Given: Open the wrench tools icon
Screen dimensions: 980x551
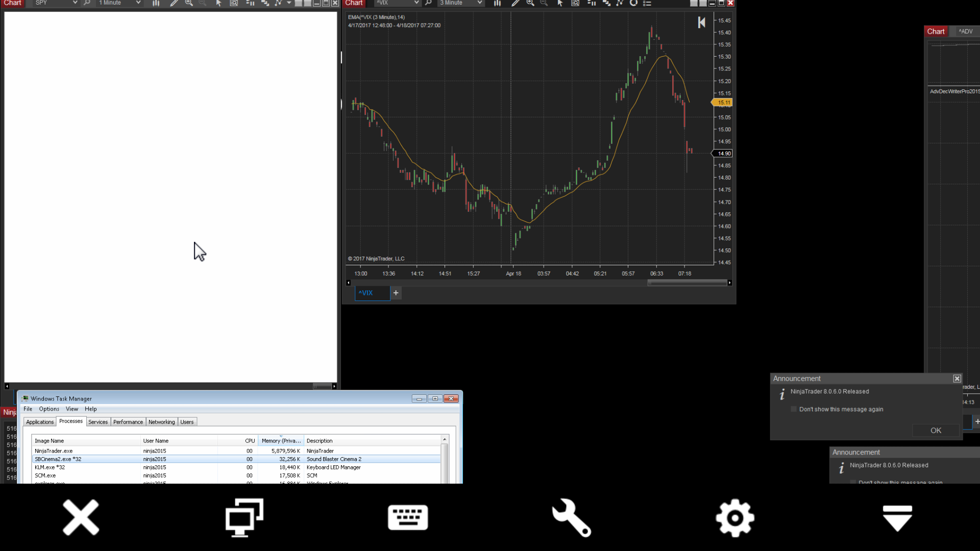Looking at the screenshot, I should pos(571,517).
